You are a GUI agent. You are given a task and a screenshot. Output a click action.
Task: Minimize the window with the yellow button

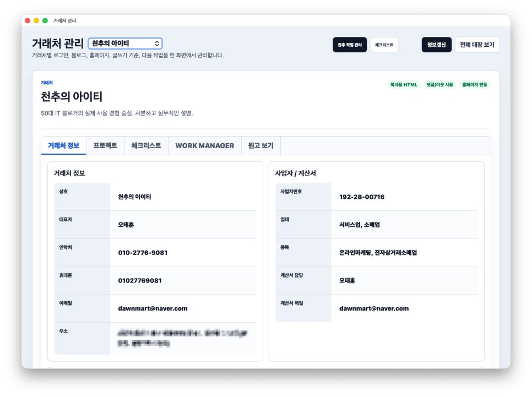(x=36, y=21)
